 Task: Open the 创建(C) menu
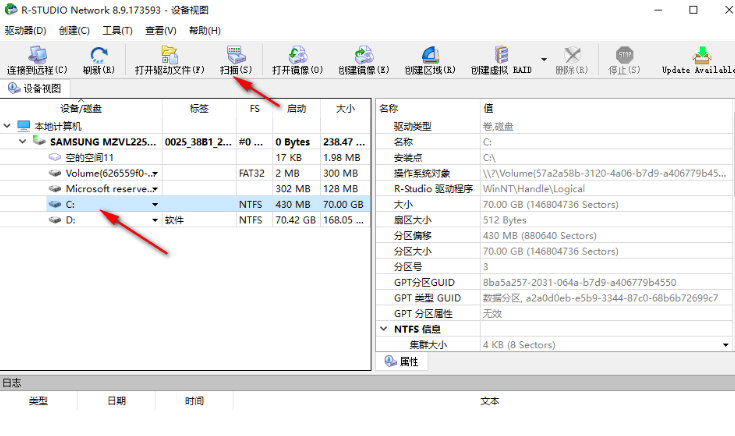74,30
